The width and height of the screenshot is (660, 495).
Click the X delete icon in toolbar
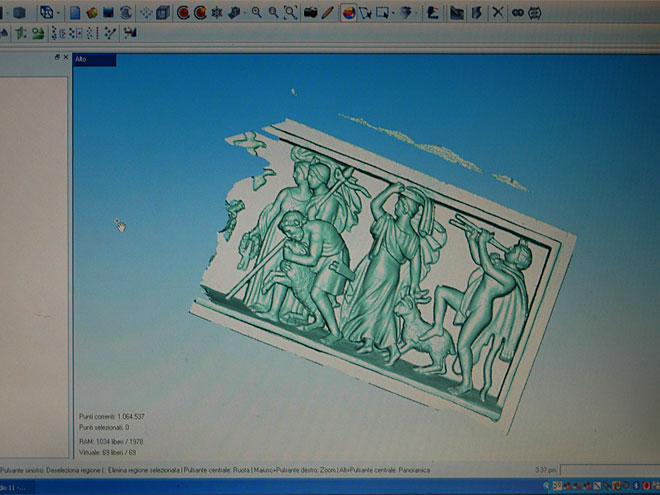(x=498, y=13)
